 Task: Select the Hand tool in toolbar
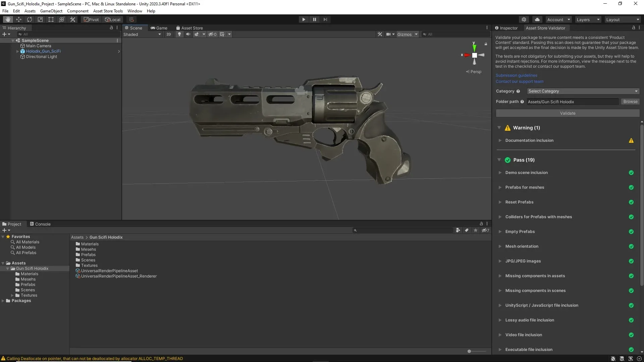click(8, 19)
